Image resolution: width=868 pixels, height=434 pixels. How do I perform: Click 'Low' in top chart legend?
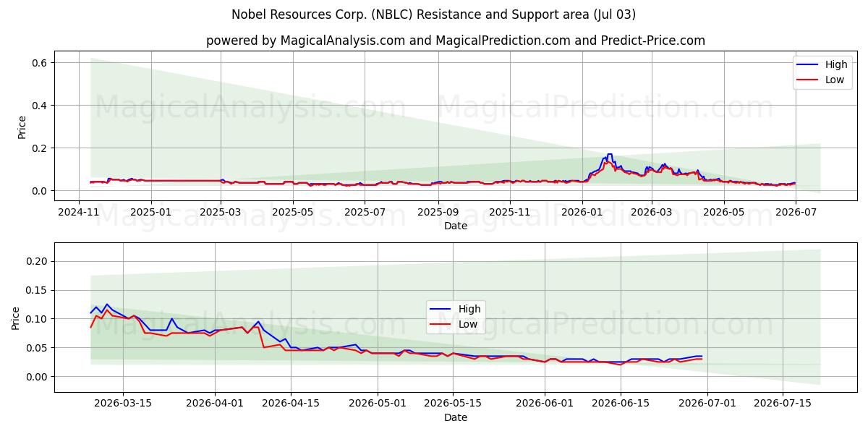point(835,80)
